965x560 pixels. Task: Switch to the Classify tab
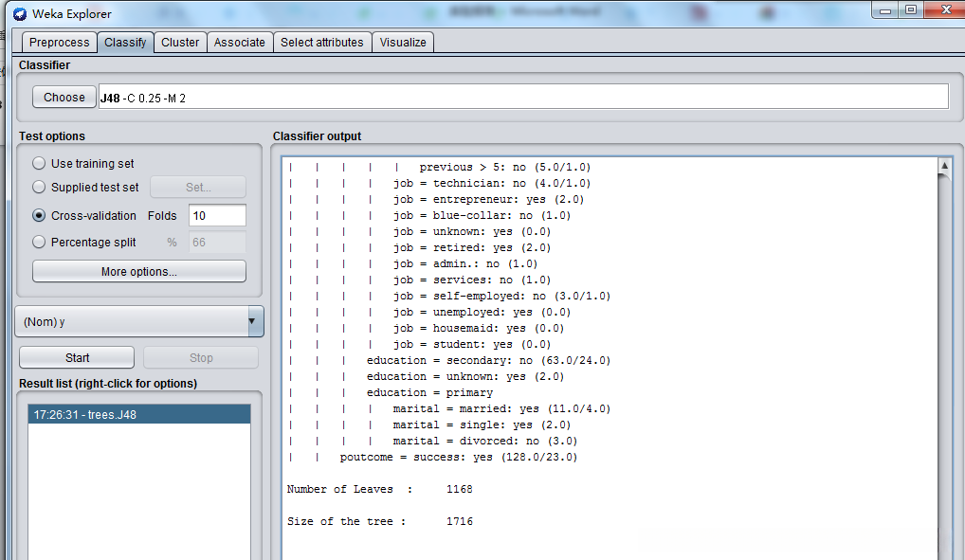[125, 43]
